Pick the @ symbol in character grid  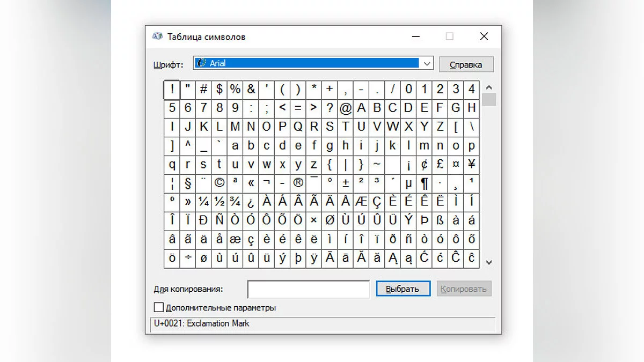pos(346,108)
